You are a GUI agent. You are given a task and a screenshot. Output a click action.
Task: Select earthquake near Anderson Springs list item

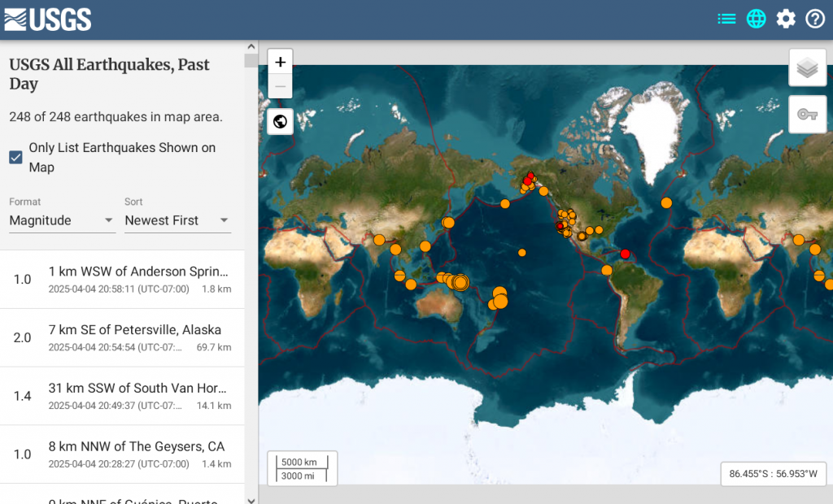(122, 280)
